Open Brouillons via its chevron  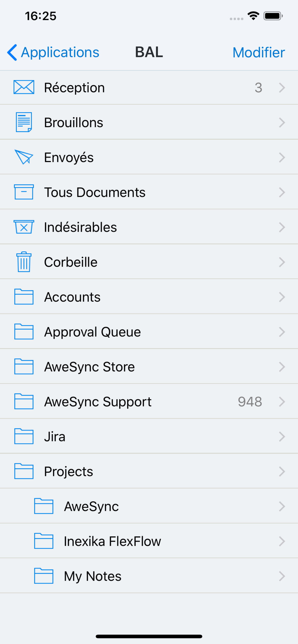click(282, 122)
